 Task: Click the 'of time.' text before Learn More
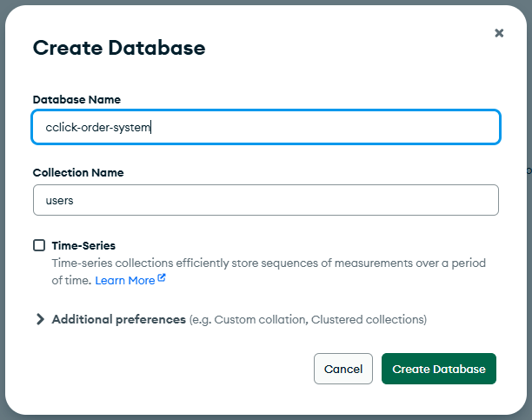coord(71,280)
